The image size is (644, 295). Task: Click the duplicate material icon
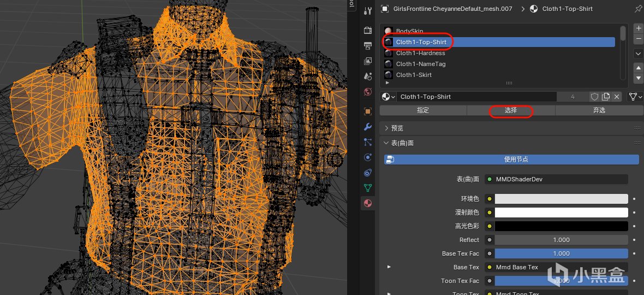606,97
